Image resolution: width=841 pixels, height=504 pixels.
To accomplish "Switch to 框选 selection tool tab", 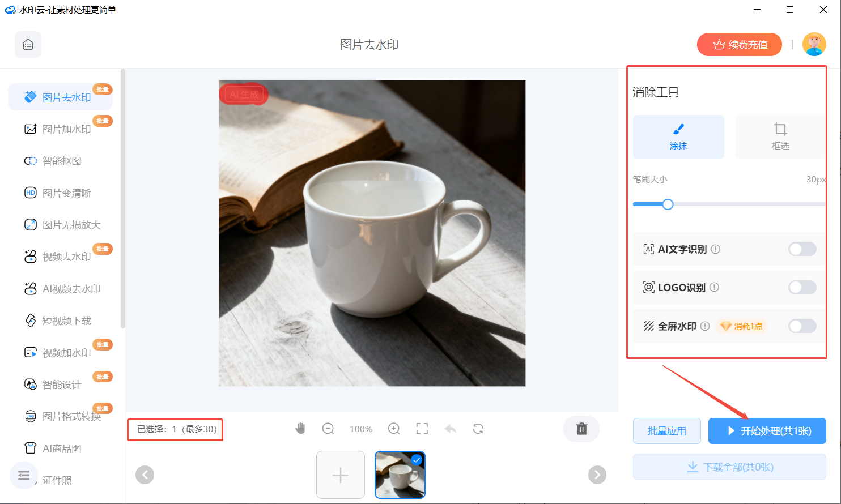I will tap(780, 136).
